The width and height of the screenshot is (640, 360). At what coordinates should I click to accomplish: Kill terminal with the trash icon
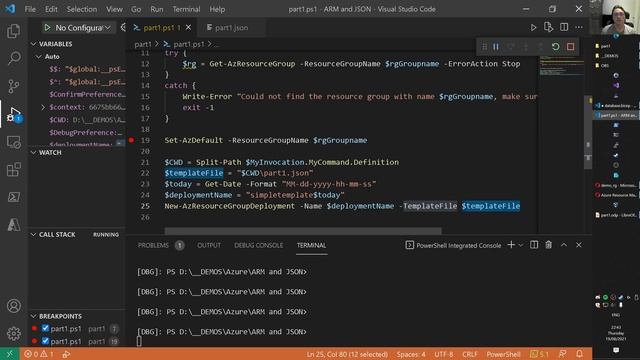coord(549,245)
